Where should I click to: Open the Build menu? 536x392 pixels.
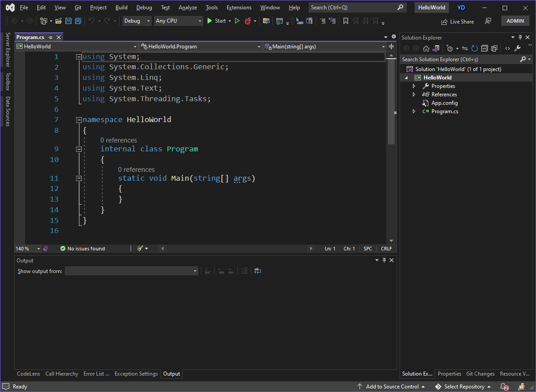coord(121,8)
